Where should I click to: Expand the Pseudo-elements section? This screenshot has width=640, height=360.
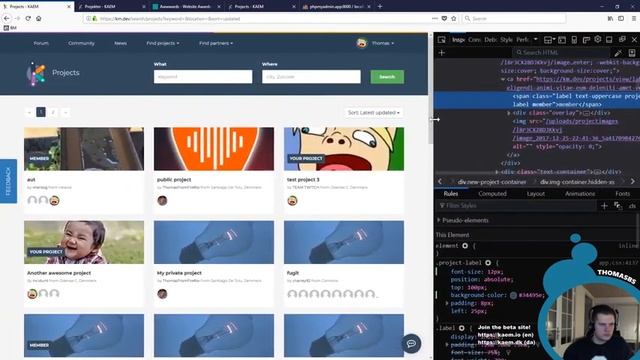(439, 220)
